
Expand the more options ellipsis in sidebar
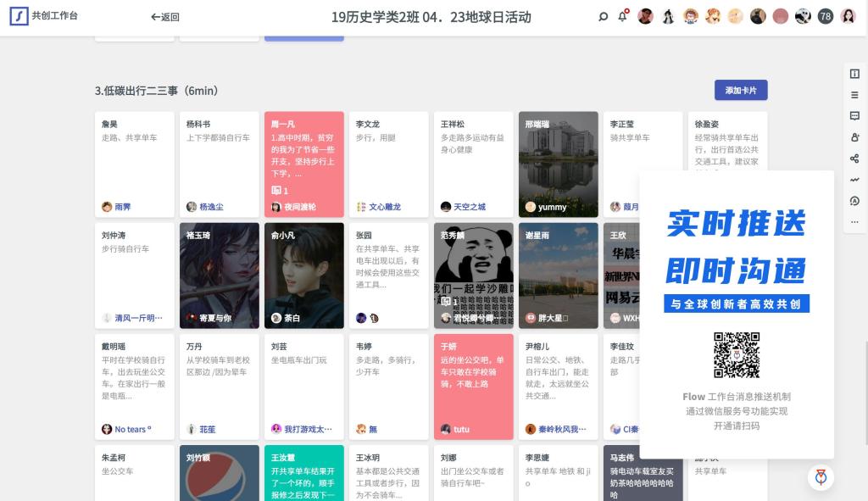[854, 221]
